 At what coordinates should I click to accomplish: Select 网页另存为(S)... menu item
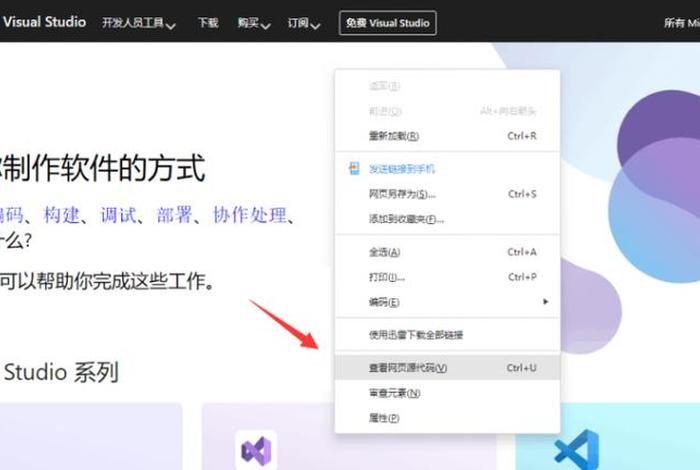[x=447, y=194]
